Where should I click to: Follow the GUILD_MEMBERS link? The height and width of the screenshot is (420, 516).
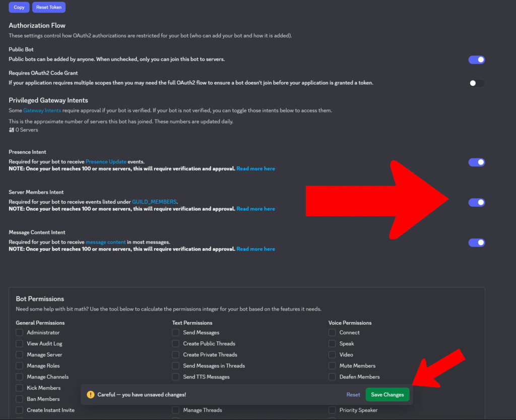coord(154,202)
